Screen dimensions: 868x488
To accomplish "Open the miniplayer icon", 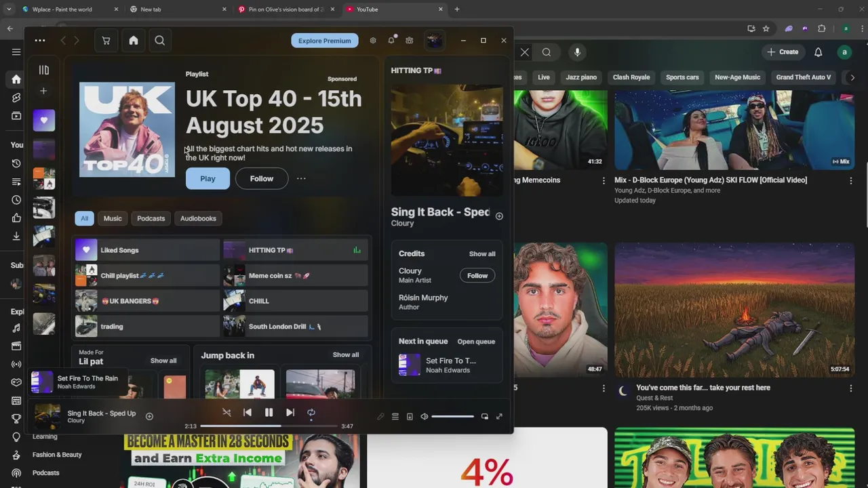I will click(x=484, y=416).
